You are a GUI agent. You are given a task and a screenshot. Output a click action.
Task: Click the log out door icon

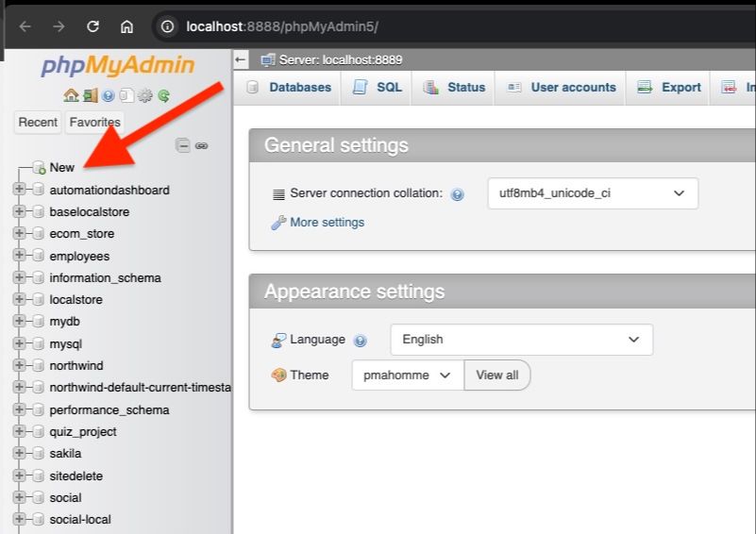pos(91,95)
